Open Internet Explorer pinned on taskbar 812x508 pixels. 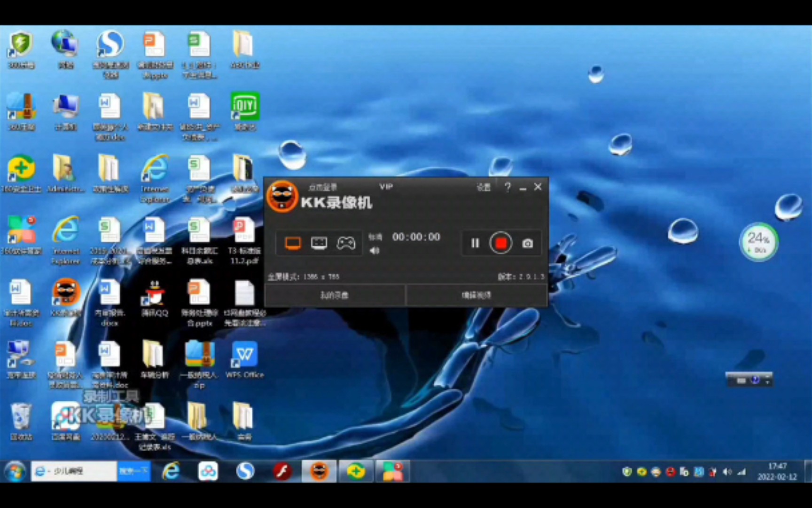click(171, 471)
